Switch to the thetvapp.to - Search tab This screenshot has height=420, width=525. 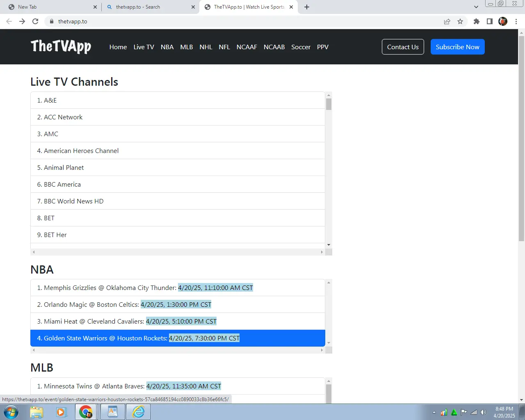coord(150,7)
